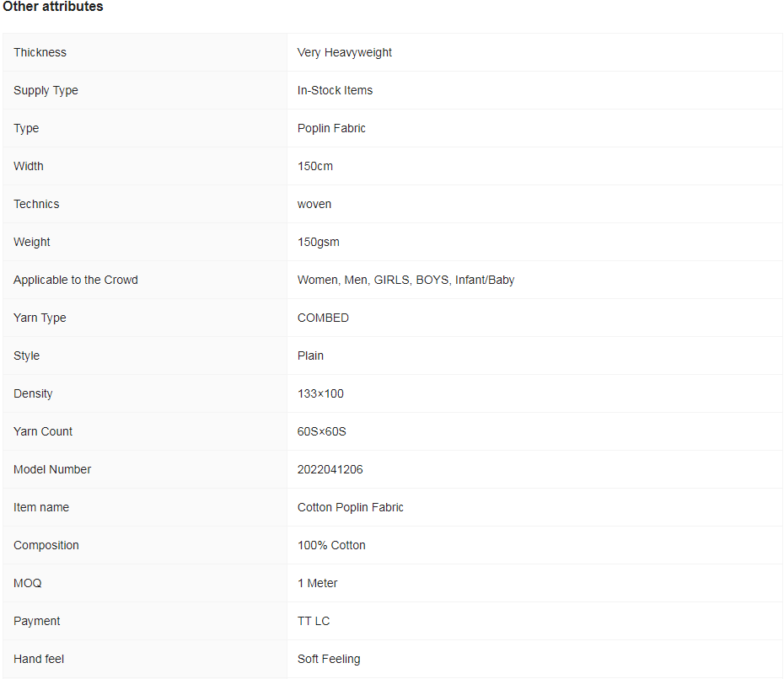Image resolution: width=784 pixels, height=679 pixels.
Task: Click the 60S×60S yarn count value
Action: 322,431
